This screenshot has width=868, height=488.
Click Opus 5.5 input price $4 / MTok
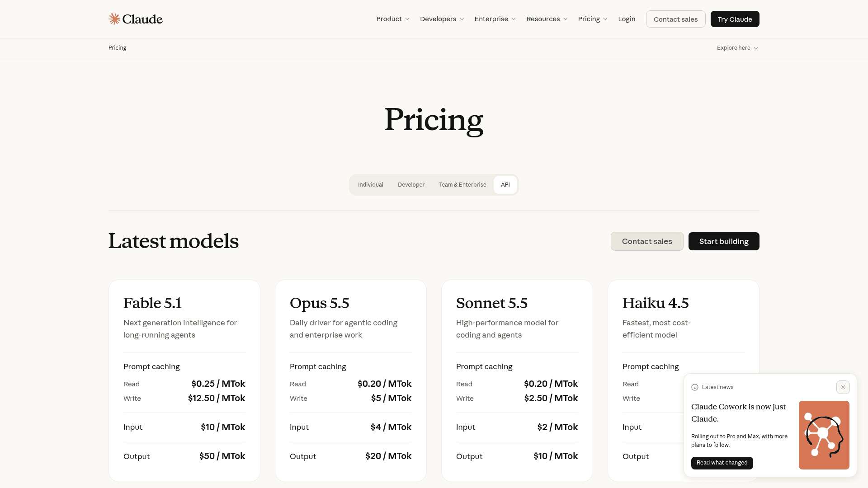pyautogui.click(x=391, y=427)
